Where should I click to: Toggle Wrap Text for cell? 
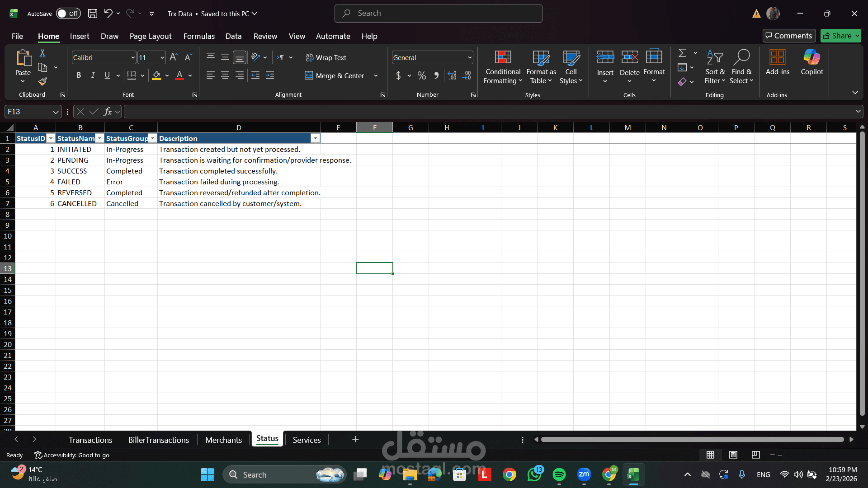pos(326,57)
